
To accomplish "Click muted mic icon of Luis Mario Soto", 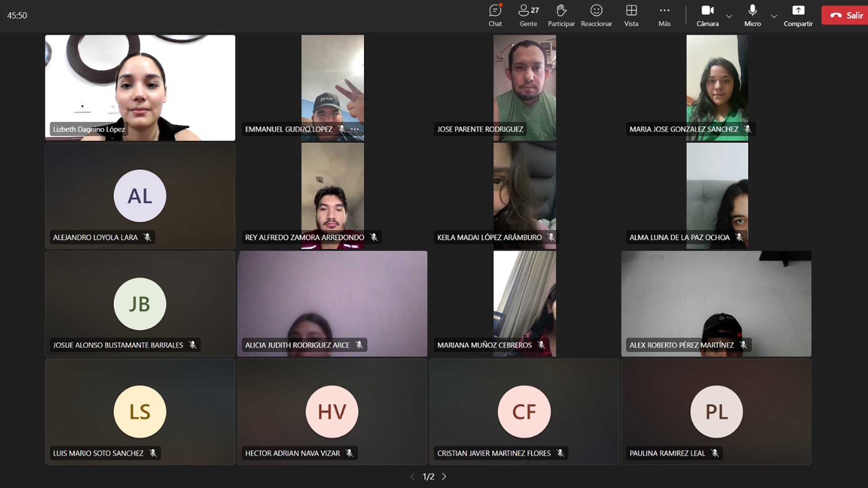I will click(153, 453).
